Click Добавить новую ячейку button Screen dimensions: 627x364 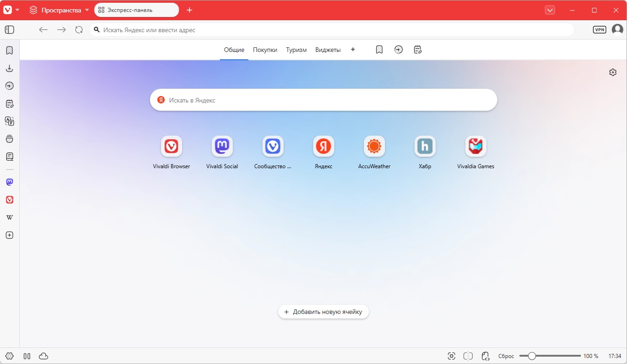(x=323, y=312)
